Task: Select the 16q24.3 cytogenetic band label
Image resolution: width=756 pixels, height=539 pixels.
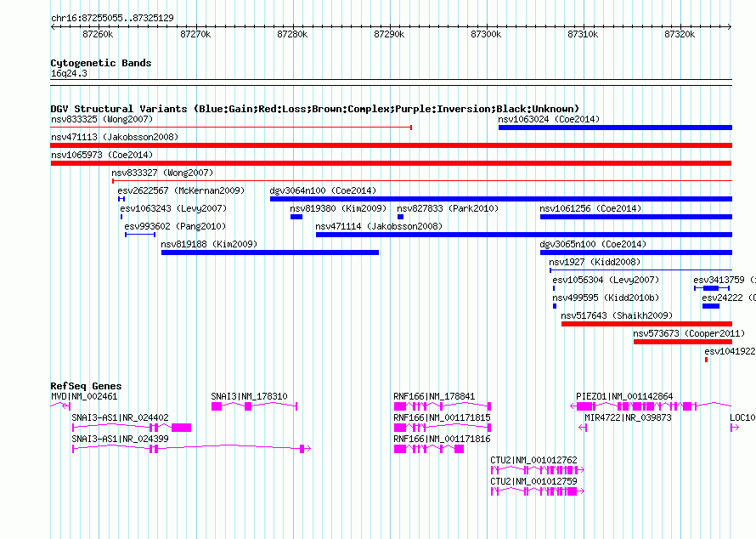Action: pos(70,73)
